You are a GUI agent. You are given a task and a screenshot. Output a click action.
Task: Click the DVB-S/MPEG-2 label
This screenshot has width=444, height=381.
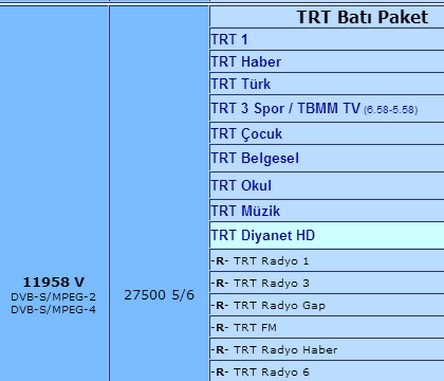tap(53, 297)
